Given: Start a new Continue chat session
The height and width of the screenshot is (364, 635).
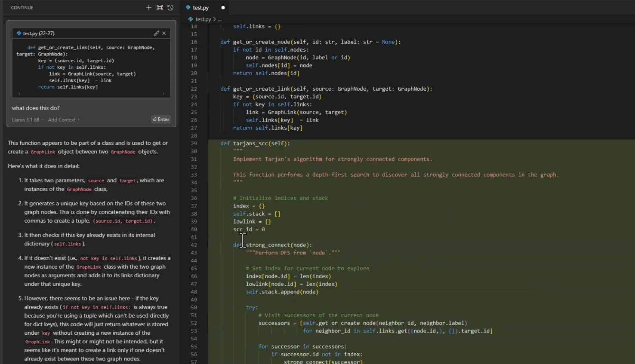Looking at the screenshot, I should click(148, 7).
